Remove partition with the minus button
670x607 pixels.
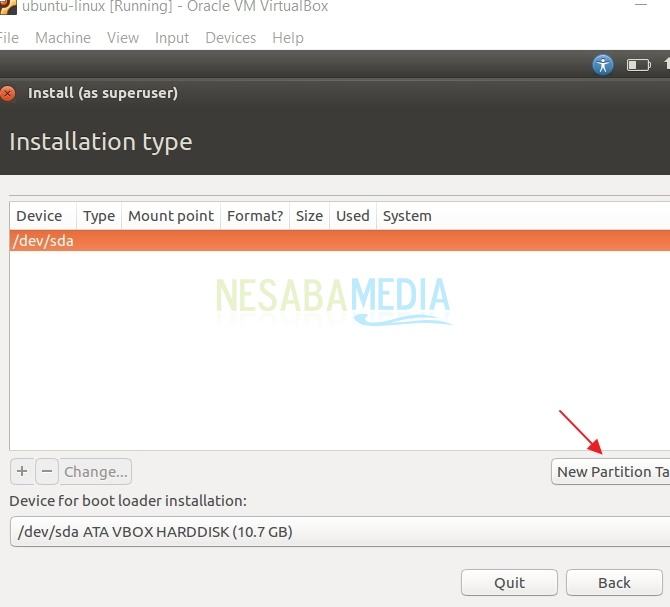47,472
